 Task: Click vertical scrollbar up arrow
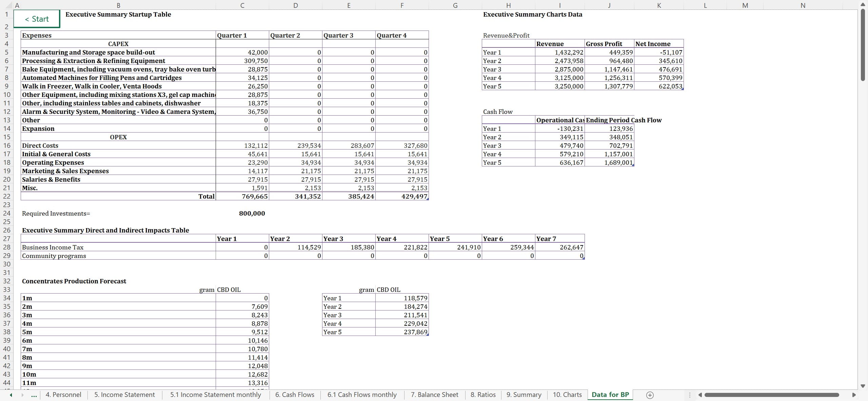pyautogui.click(x=863, y=4)
